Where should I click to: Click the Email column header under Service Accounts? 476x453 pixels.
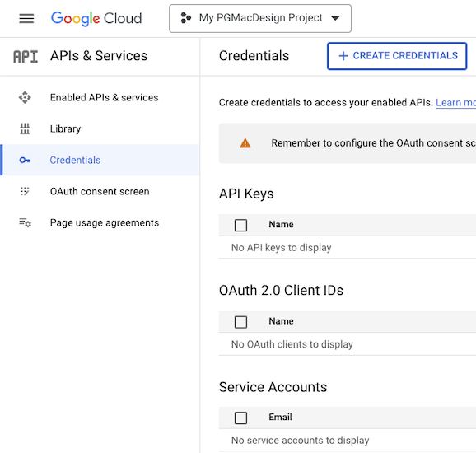(x=280, y=417)
